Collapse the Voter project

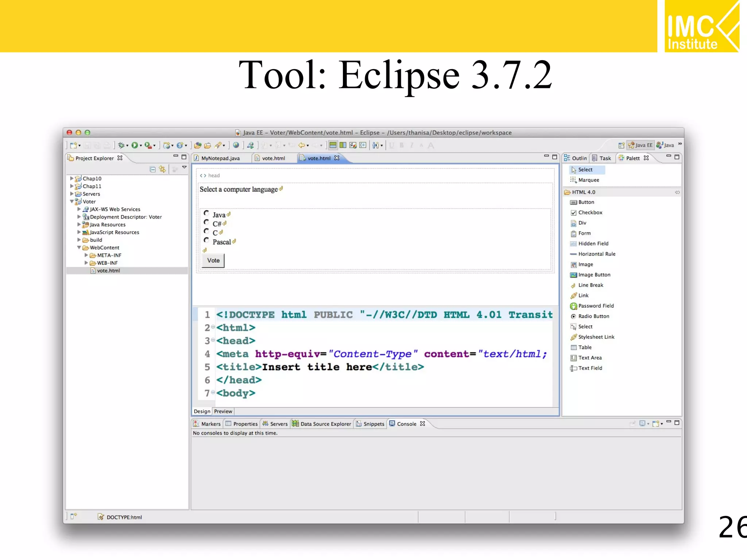click(72, 201)
